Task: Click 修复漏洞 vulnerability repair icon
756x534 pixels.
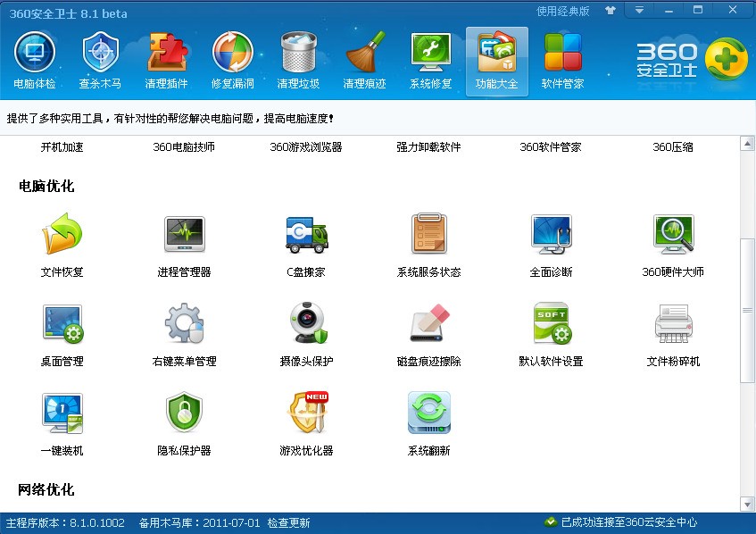Action: 232,62
